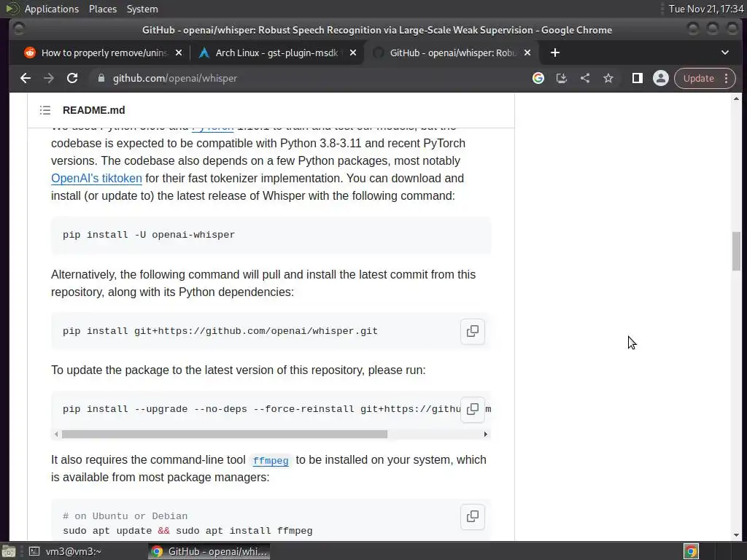
Task: Click the right arrow of the code block scrollbar
Action: [x=485, y=435]
